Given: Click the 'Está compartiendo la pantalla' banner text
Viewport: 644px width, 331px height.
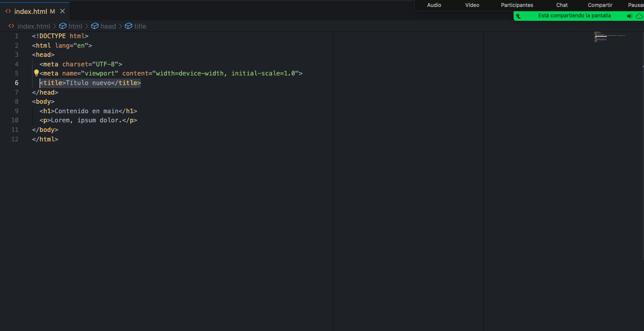Looking at the screenshot, I should tap(575, 16).
